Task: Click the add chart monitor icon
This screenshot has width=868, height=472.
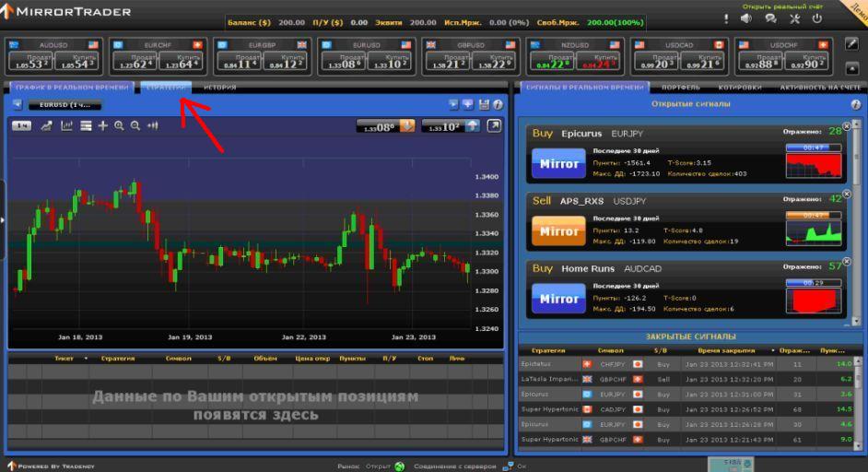Action: coord(468,104)
